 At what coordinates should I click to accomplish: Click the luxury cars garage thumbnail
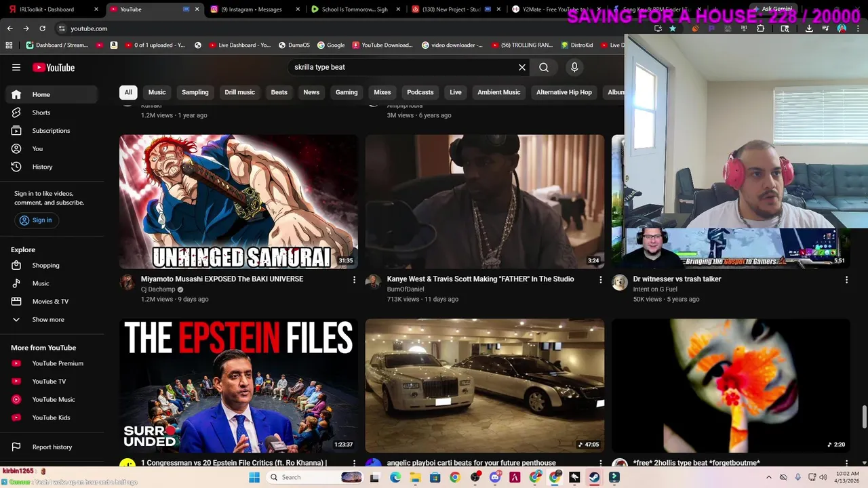485,386
